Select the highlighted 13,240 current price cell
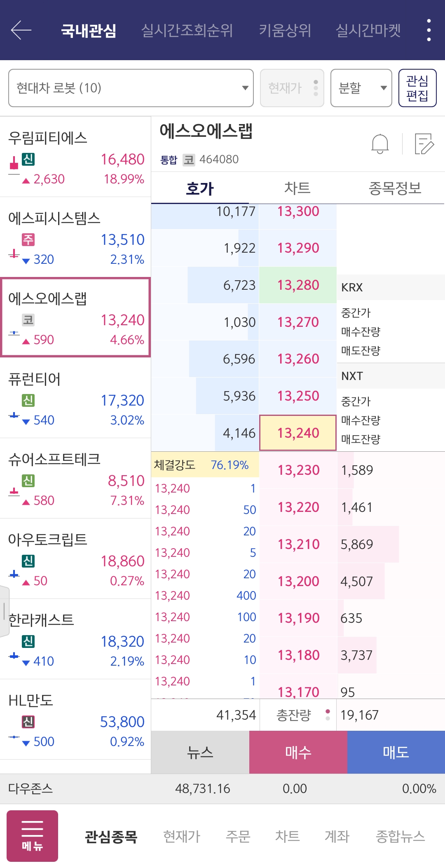Viewport: 445px width, 868px height. tap(297, 433)
